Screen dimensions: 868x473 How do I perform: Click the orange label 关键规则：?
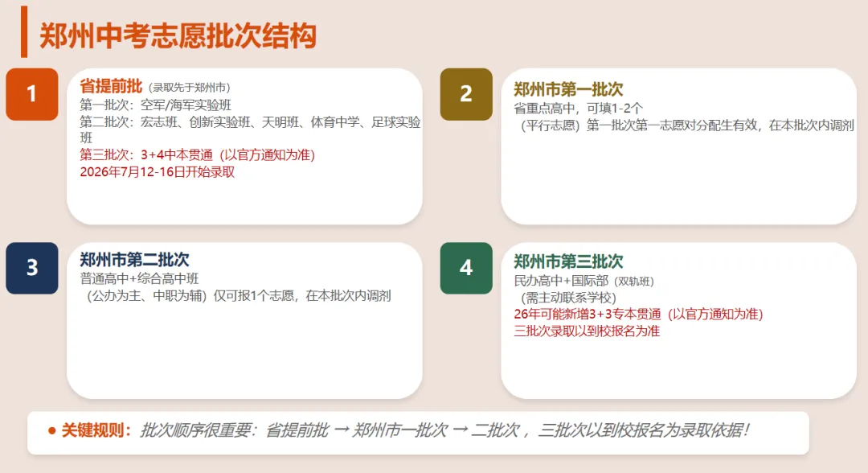coord(96,430)
